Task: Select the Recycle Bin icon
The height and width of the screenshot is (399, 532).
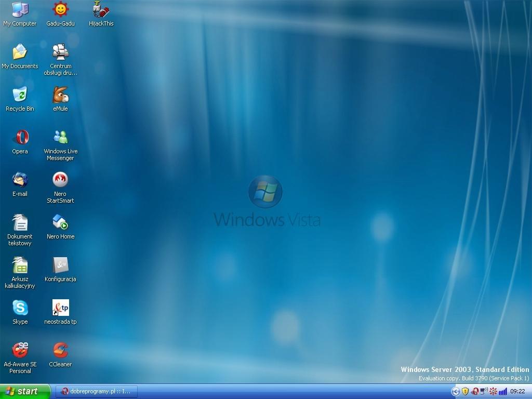Action: (x=20, y=95)
